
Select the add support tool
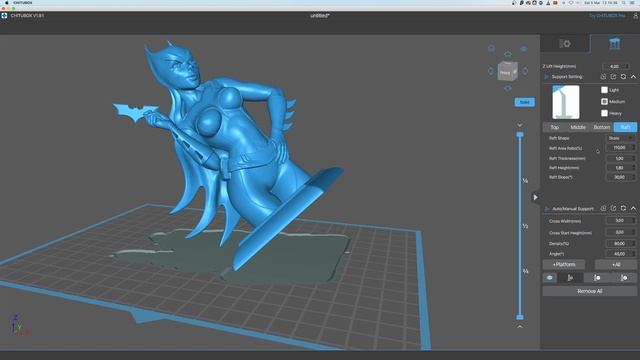point(570,278)
